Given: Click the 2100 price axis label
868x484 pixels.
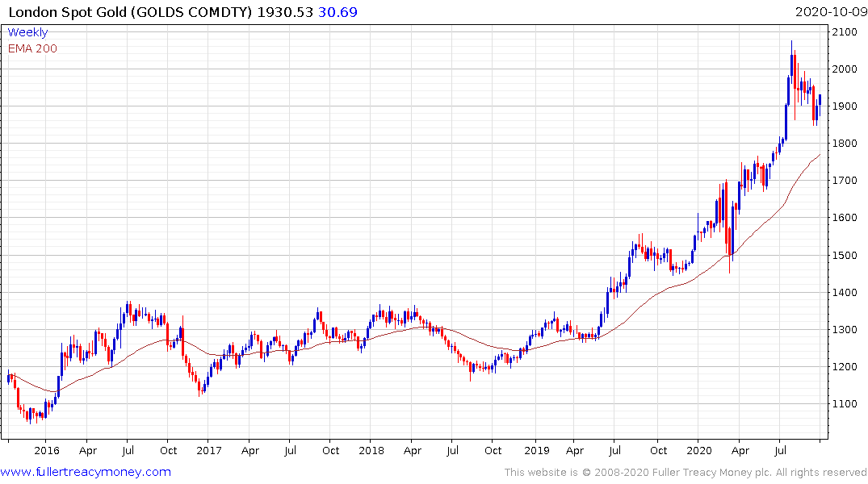Looking at the screenshot, I should click(x=845, y=32).
